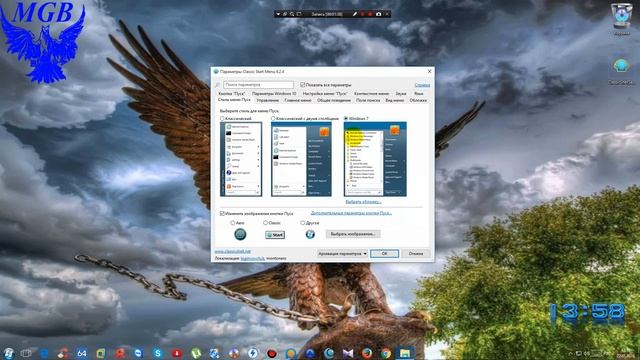
Task: Switch to the 'Контекстное меню' tab
Action: (371, 93)
